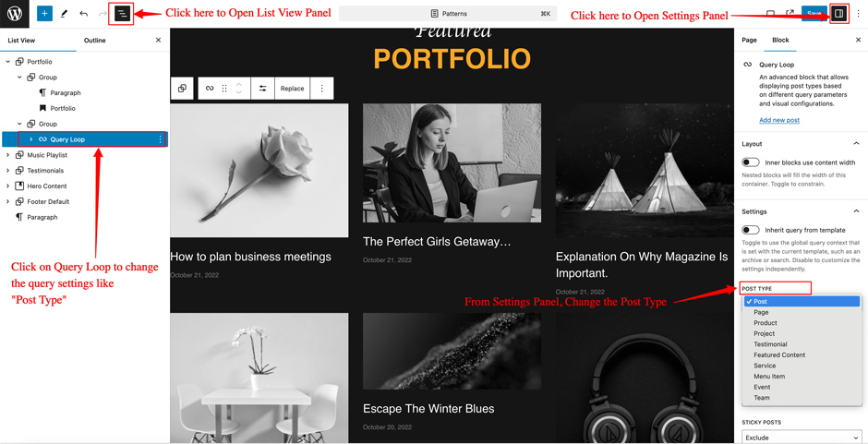
Task: Choose Testimonial from post type list
Action: coord(770,344)
